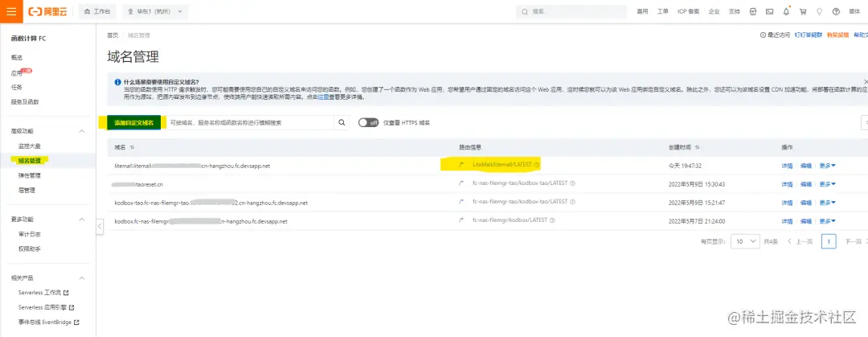The height and width of the screenshot is (337, 868).
Task: Open 审计日志 in the sidebar
Action: coord(30,234)
